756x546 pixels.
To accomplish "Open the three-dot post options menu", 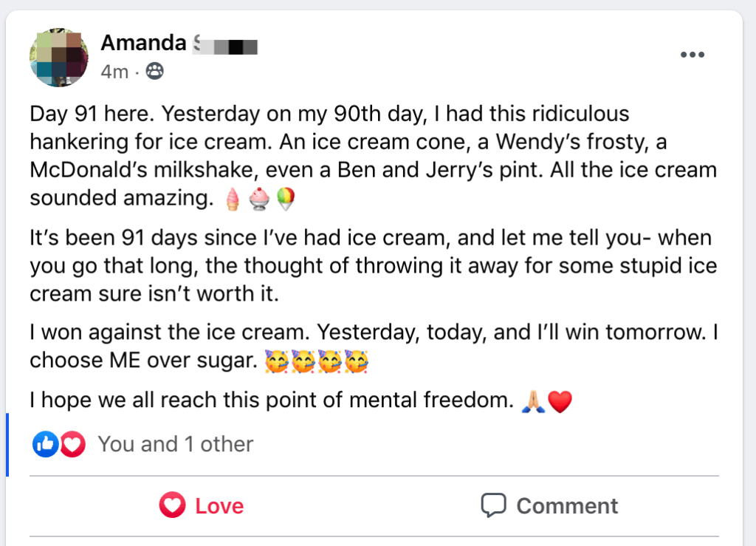I will tap(692, 55).
